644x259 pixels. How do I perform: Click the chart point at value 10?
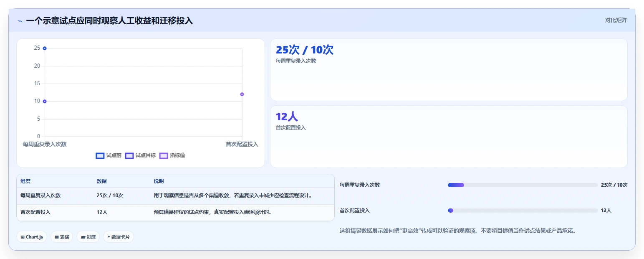point(45,102)
